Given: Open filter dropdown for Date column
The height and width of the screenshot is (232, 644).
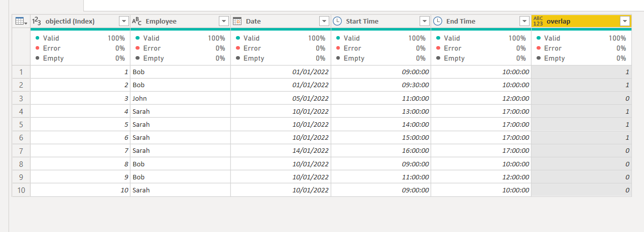Looking at the screenshot, I should (x=324, y=21).
